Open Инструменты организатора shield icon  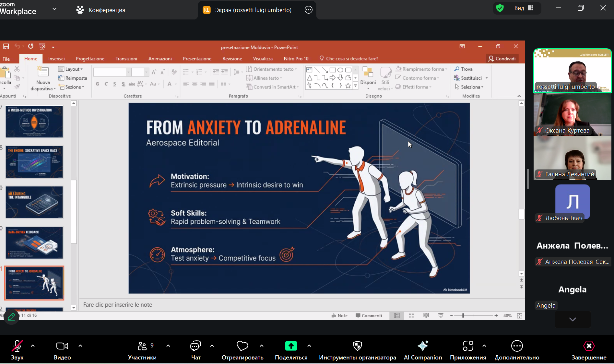(357, 346)
